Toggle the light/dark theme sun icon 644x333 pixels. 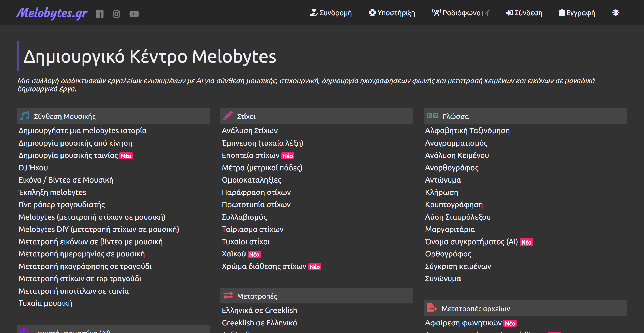[x=616, y=13]
